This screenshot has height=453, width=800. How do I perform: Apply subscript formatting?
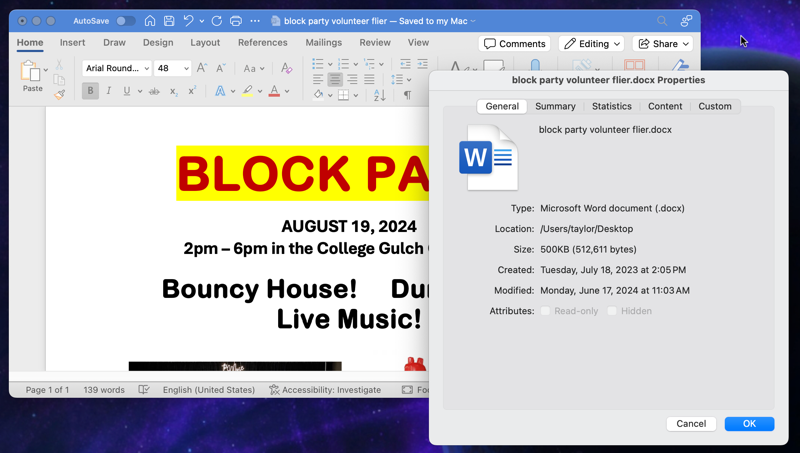(174, 91)
